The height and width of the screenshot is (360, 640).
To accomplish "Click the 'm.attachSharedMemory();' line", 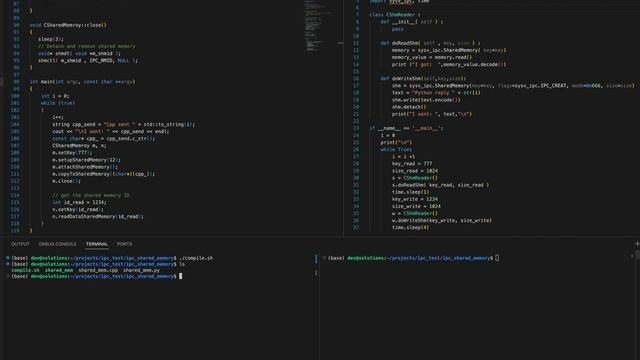I will 85,167.
